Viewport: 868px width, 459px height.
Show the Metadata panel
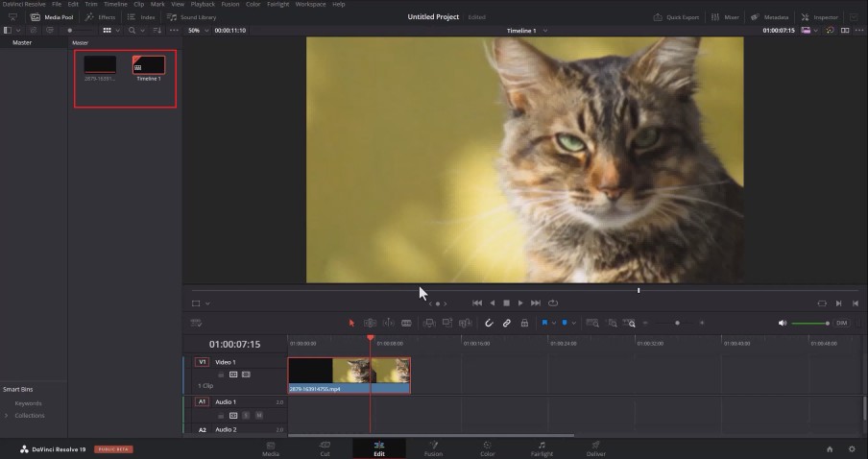(769, 17)
